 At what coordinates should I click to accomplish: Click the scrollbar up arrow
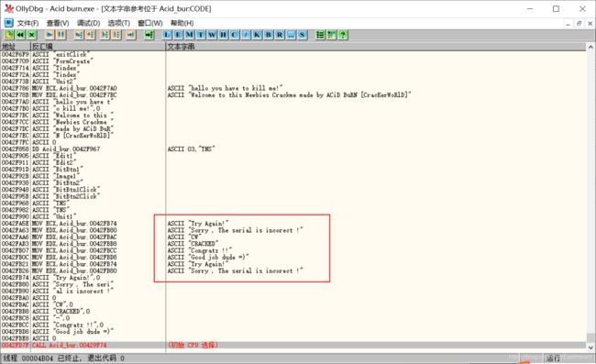[590, 47]
